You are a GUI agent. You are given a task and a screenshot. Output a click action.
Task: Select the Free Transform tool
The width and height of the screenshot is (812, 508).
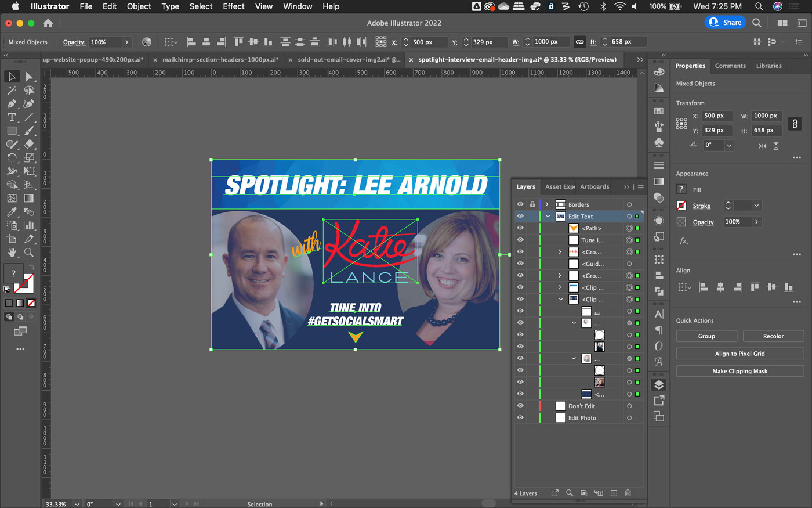[29, 171]
